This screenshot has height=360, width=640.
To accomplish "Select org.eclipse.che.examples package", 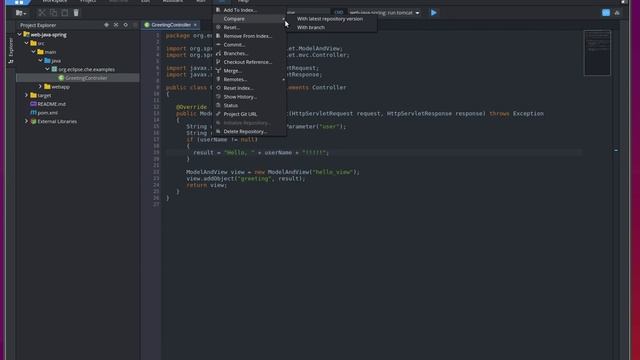I will pyautogui.click(x=86, y=69).
